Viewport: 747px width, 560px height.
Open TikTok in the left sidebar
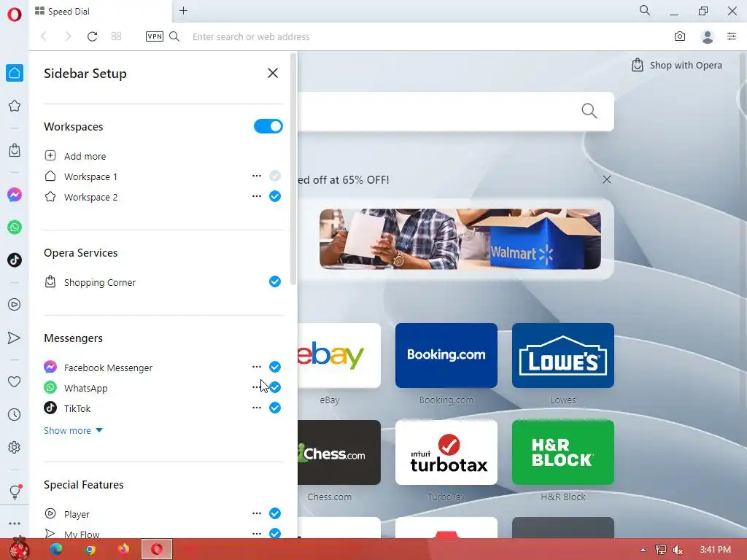(15, 260)
